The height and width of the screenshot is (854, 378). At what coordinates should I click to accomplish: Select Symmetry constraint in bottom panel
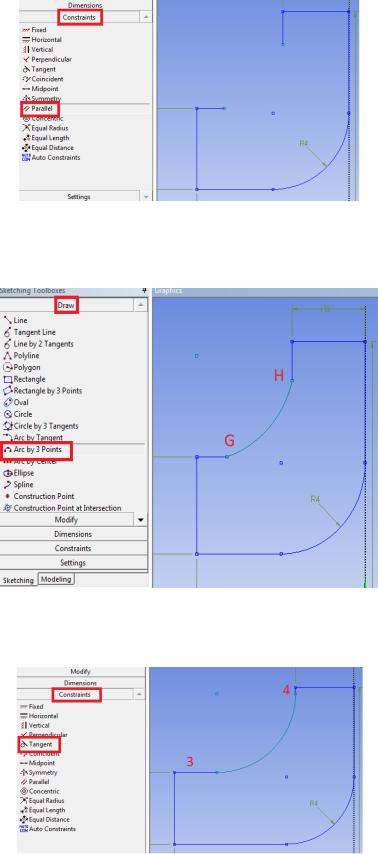39,772
